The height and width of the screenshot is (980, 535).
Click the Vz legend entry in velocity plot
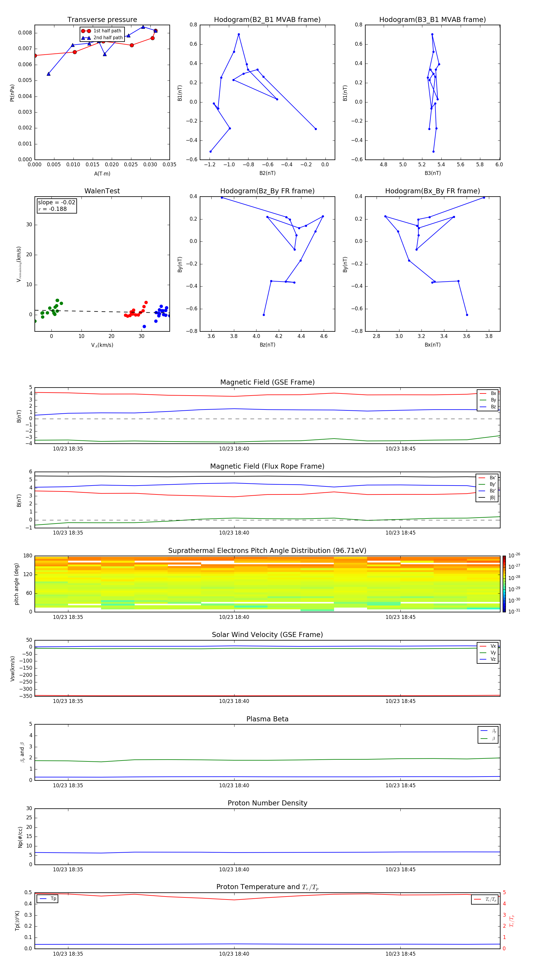pos(488,659)
